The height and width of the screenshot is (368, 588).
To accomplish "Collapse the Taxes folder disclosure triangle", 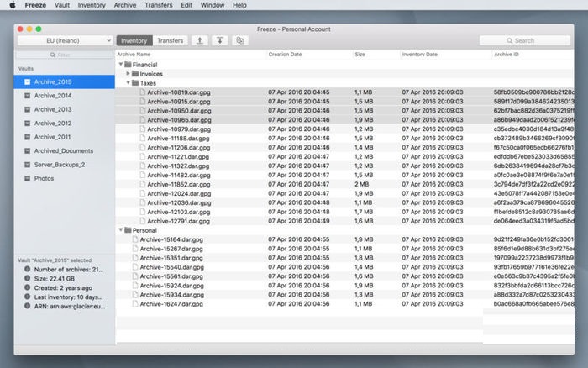I will pyautogui.click(x=129, y=83).
